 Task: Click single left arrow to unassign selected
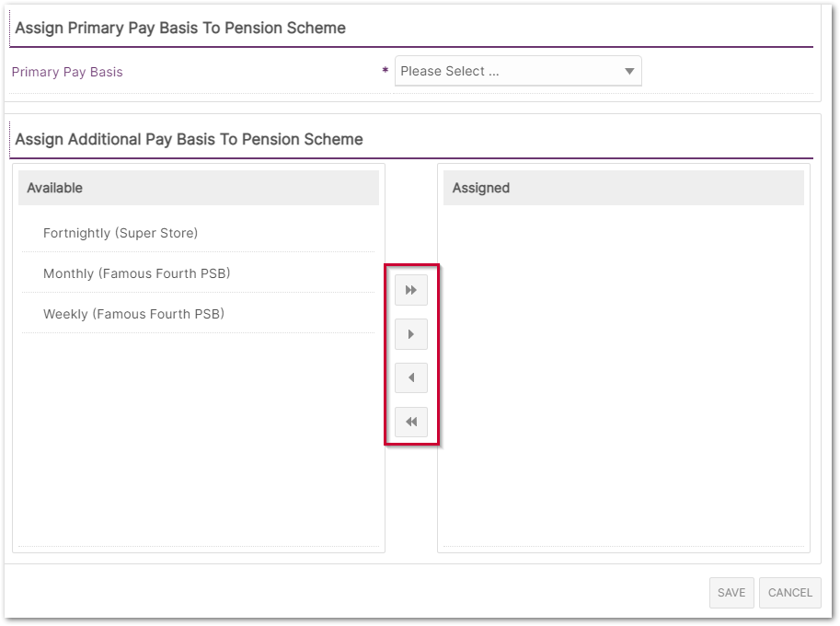[x=411, y=377]
